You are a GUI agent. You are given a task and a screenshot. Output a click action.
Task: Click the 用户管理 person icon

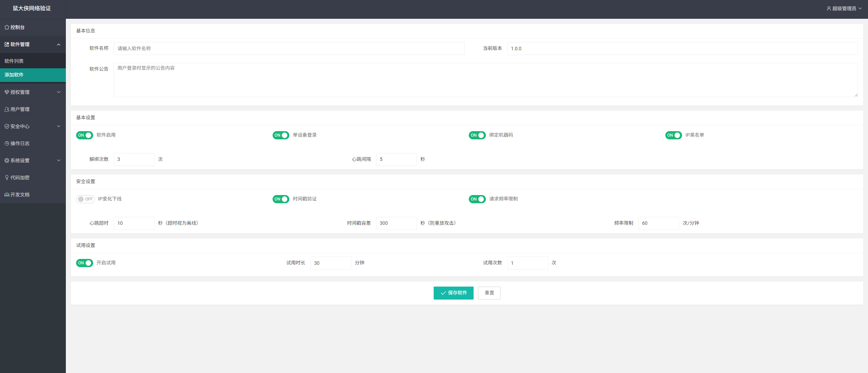(6, 109)
